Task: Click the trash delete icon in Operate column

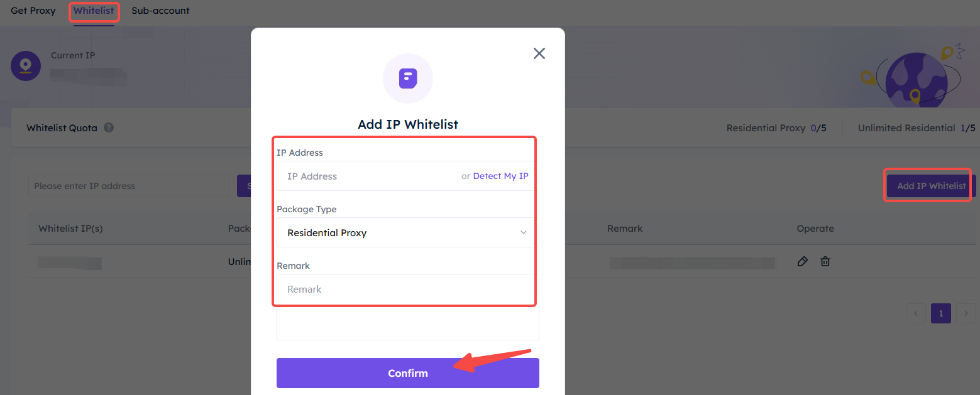Action: (825, 261)
